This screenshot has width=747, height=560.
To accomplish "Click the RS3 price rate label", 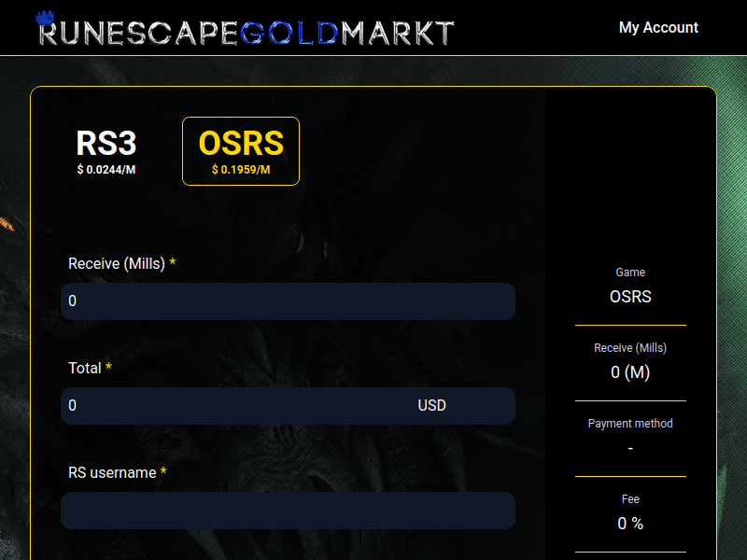I will tap(106, 171).
